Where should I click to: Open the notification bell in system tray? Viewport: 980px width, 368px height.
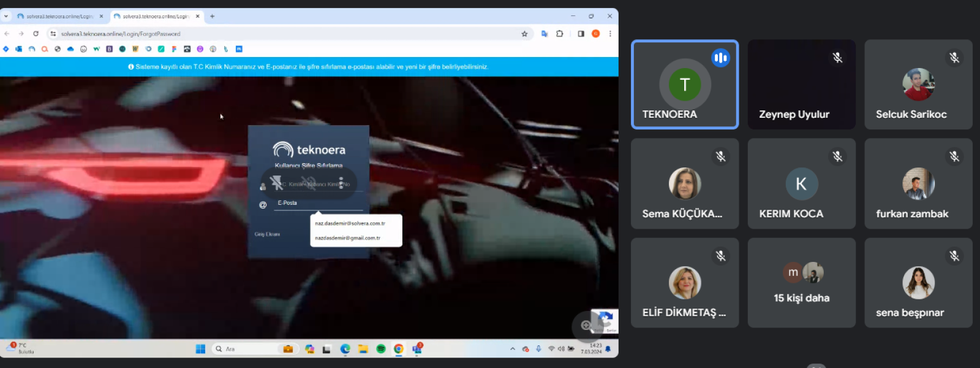click(608, 349)
